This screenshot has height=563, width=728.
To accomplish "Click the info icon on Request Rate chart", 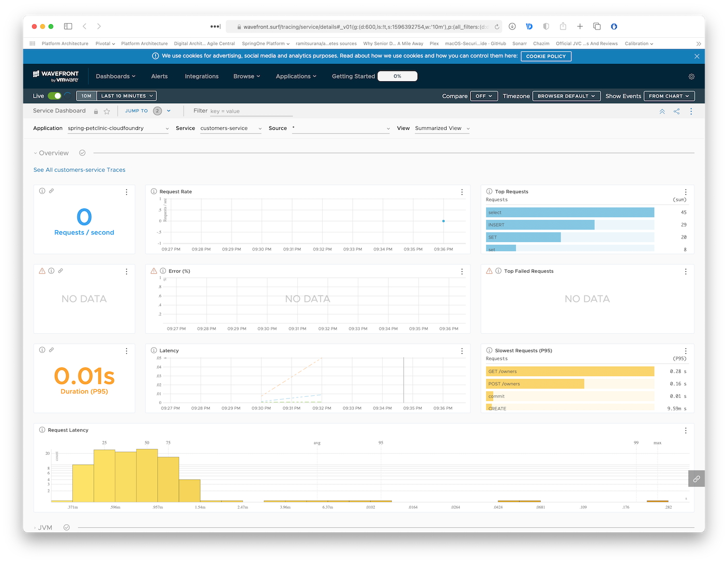I will pos(154,191).
